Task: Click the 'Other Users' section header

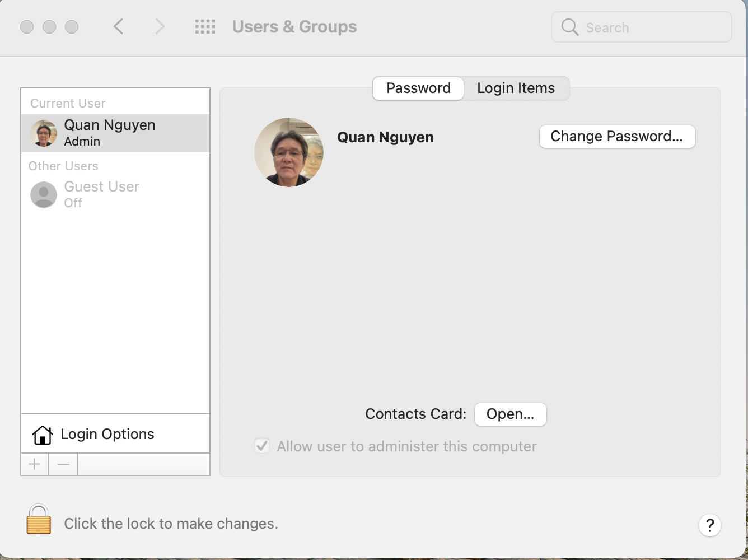Action: (63, 166)
